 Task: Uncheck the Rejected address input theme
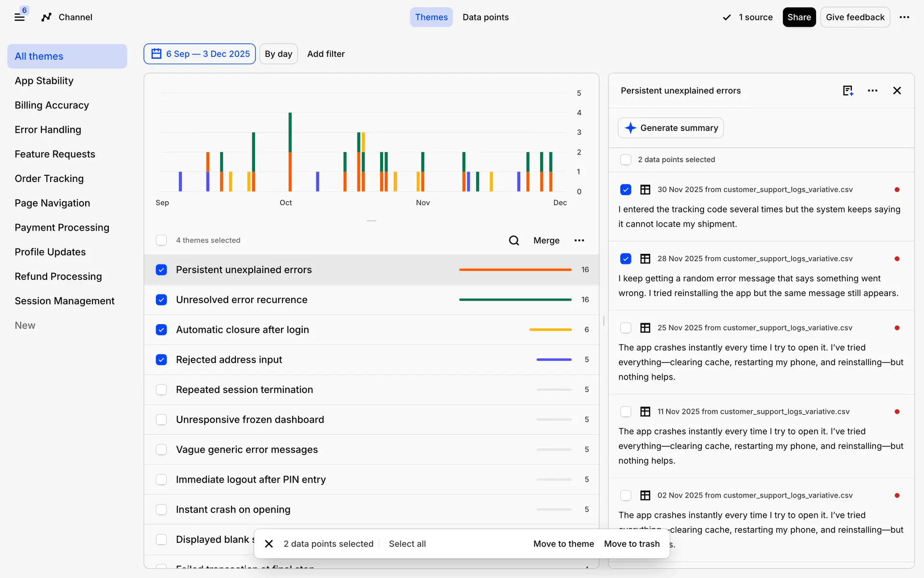(161, 360)
